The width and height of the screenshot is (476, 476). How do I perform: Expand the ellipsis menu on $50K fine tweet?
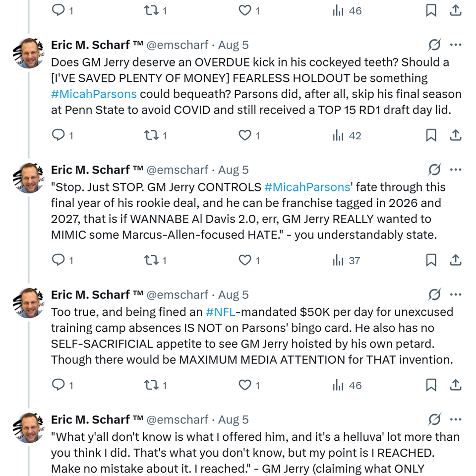456,295
